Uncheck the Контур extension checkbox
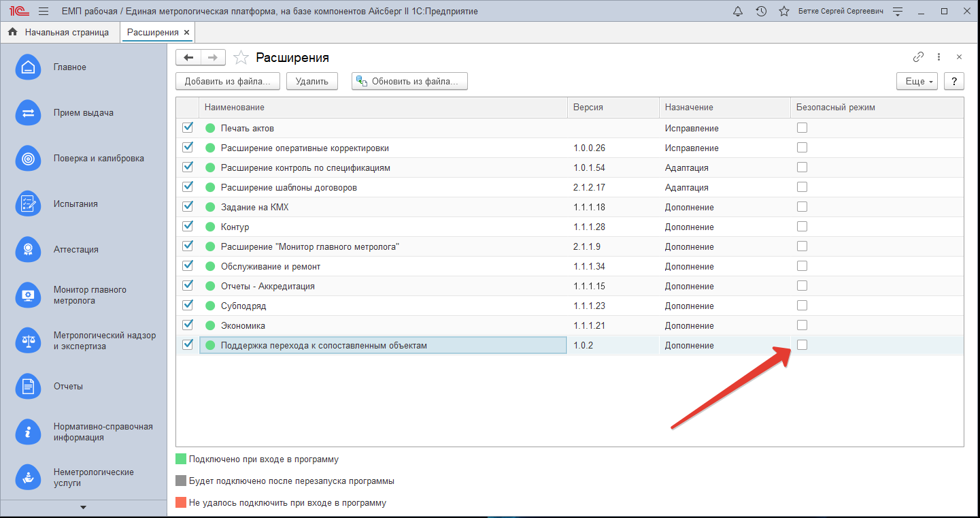 (188, 226)
